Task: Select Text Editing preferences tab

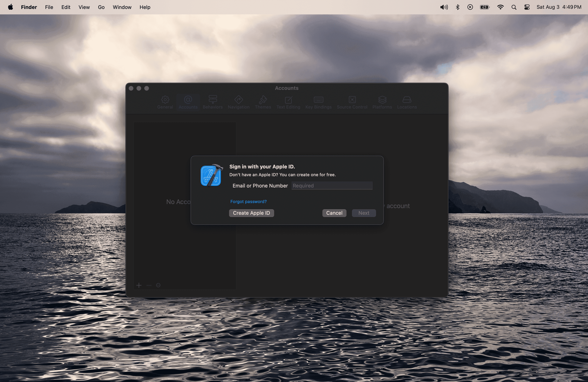Action: [x=288, y=102]
